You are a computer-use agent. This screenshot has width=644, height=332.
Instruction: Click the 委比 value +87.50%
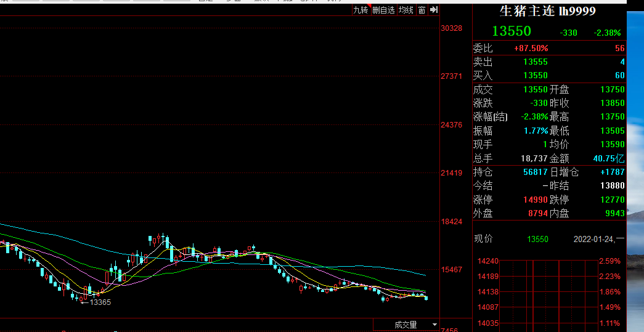(531, 49)
